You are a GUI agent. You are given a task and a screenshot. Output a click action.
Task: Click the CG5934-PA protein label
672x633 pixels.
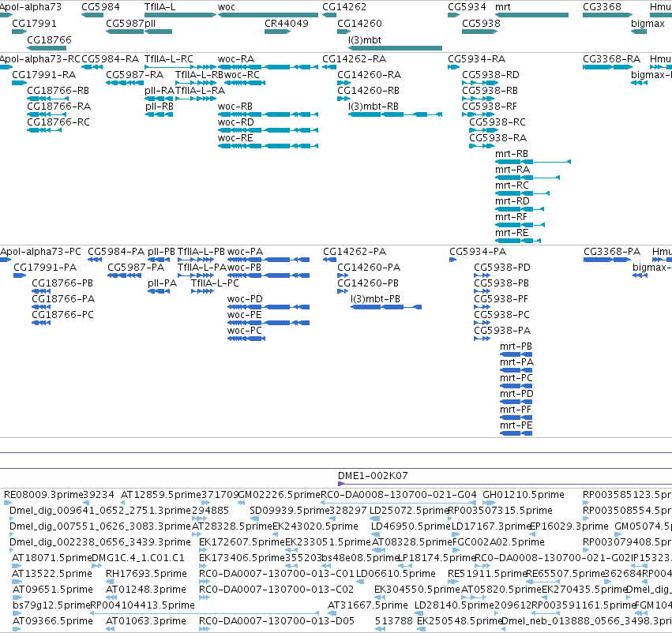tap(478, 252)
